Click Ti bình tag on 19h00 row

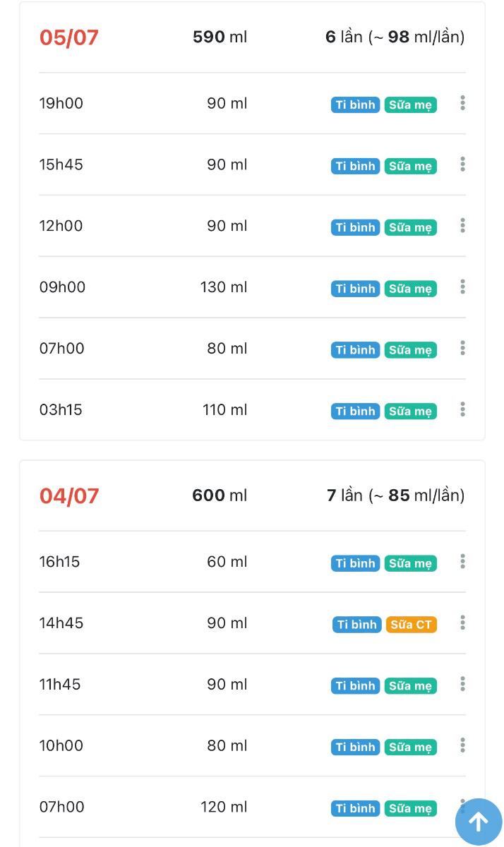click(x=355, y=105)
